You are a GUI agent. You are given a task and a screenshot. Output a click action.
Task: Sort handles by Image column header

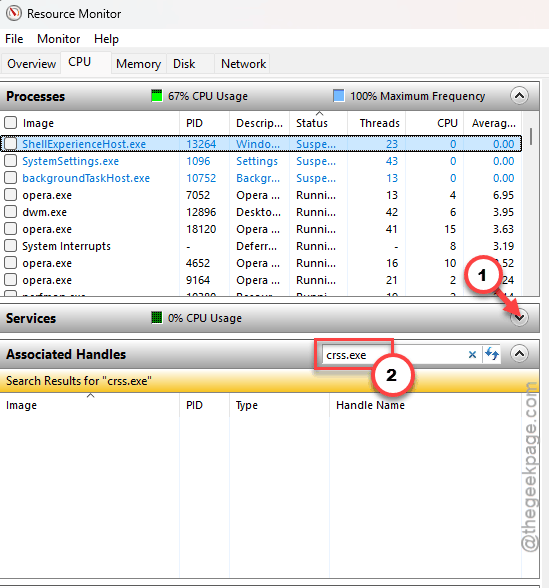point(90,405)
